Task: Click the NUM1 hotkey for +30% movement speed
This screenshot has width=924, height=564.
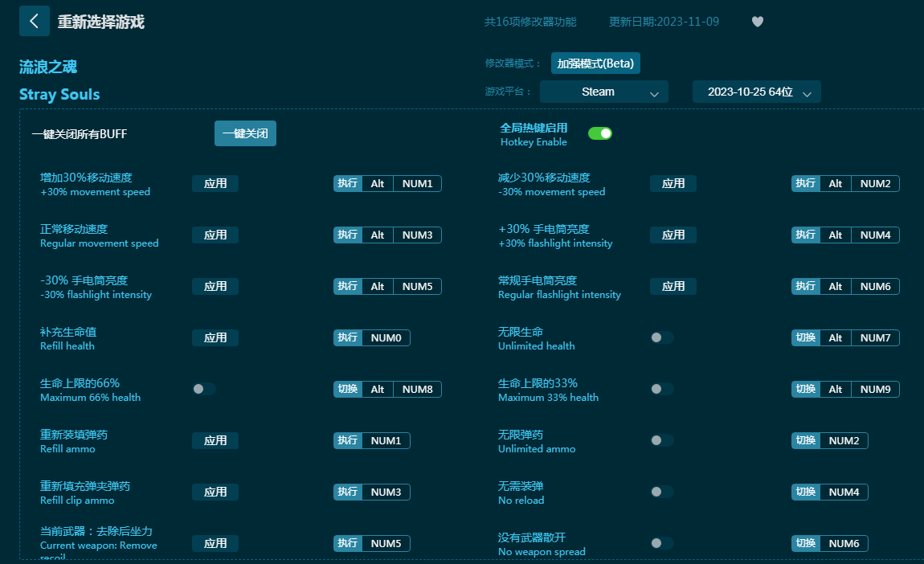Action: click(x=417, y=183)
